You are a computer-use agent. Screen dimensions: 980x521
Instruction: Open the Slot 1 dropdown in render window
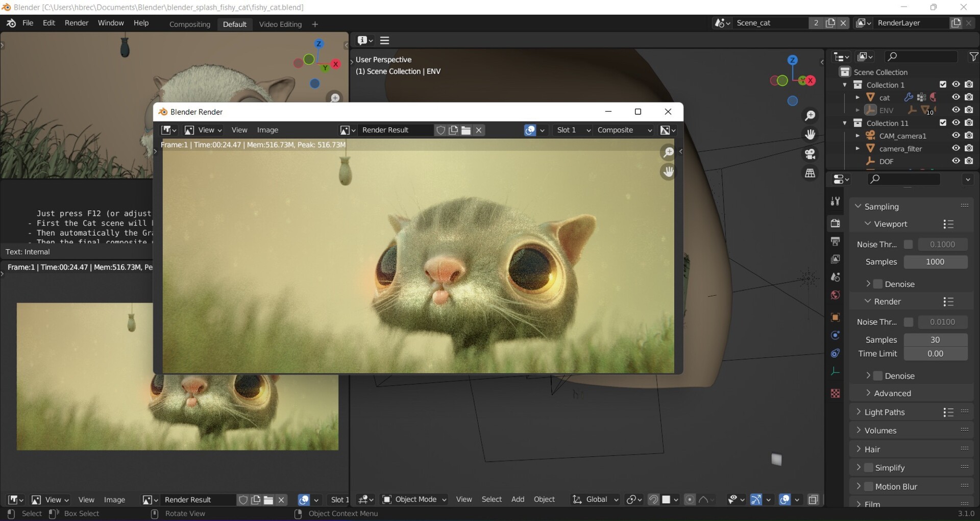point(573,130)
